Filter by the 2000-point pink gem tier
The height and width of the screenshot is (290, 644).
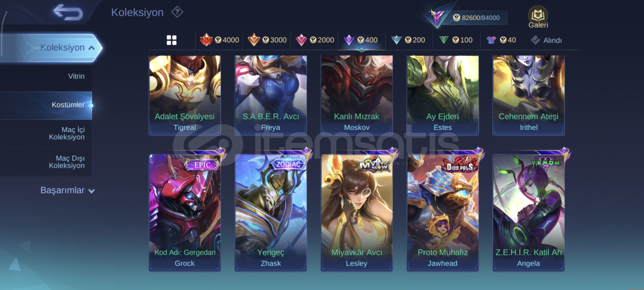pyautogui.click(x=315, y=40)
